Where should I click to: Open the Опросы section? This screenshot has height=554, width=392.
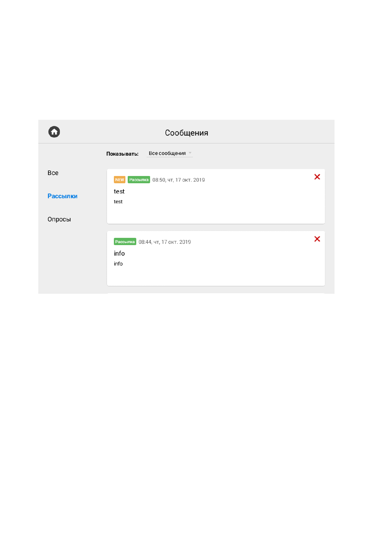(59, 219)
